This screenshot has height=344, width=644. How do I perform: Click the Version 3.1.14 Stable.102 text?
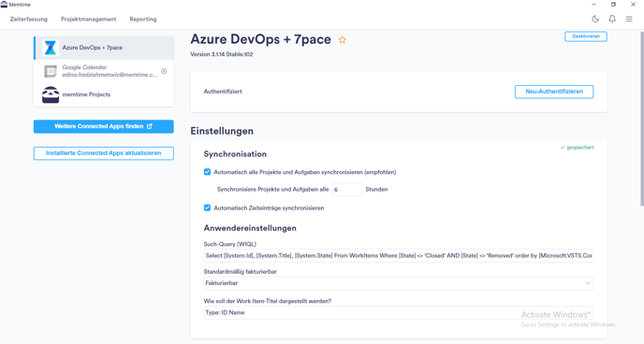coord(221,54)
